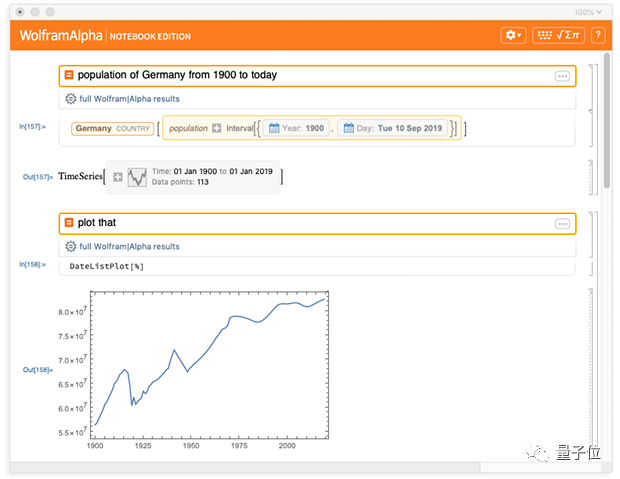Open the more options button on the 'plot that' query
The height and width of the screenshot is (479, 620).
(562, 224)
